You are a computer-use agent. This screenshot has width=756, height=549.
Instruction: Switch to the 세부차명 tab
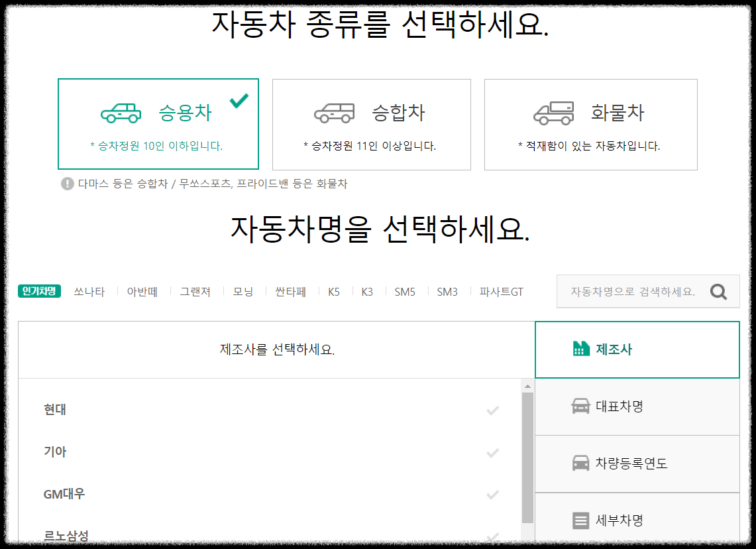(x=636, y=520)
